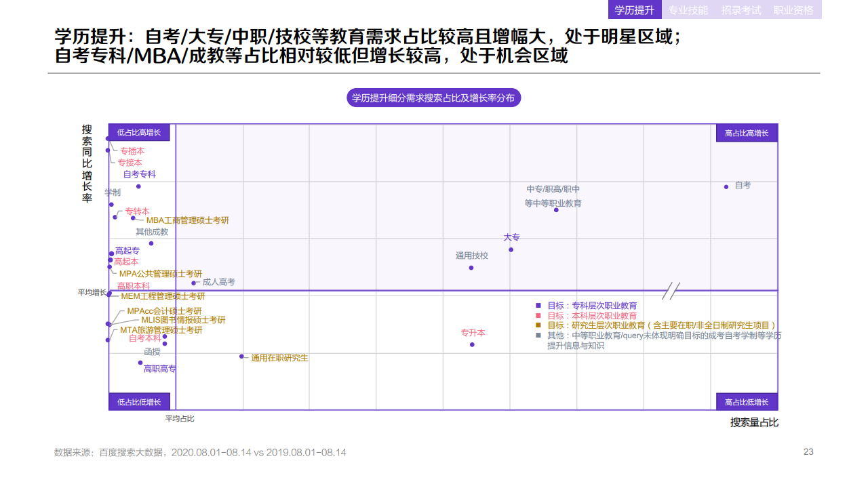Switch to the 专业技能 tab
This screenshot has height=488, width=868.
pyautogui.click(x=687, y=9)
